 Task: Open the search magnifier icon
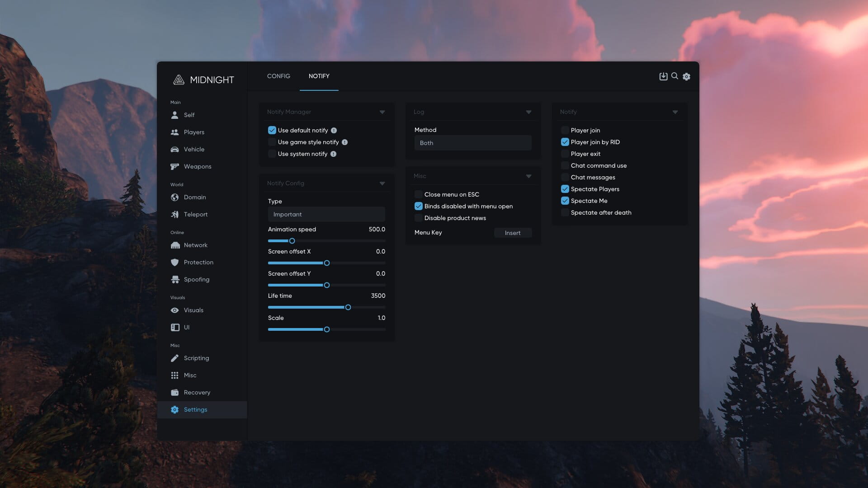pyautogui.click(x=675, y=76)
